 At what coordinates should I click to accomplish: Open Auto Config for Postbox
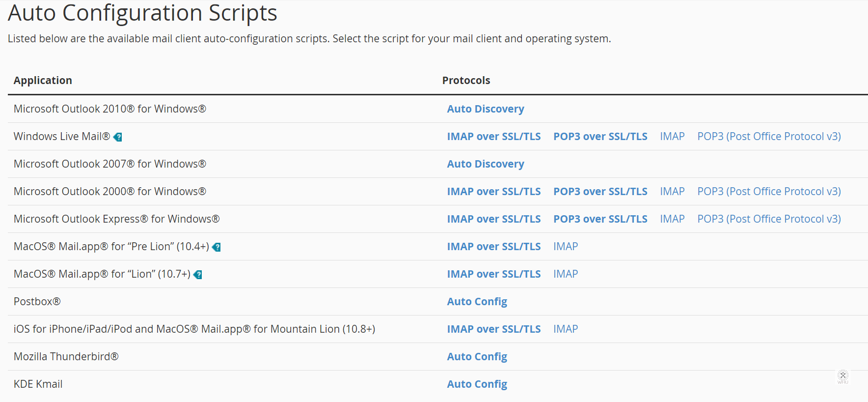(477, 302)
